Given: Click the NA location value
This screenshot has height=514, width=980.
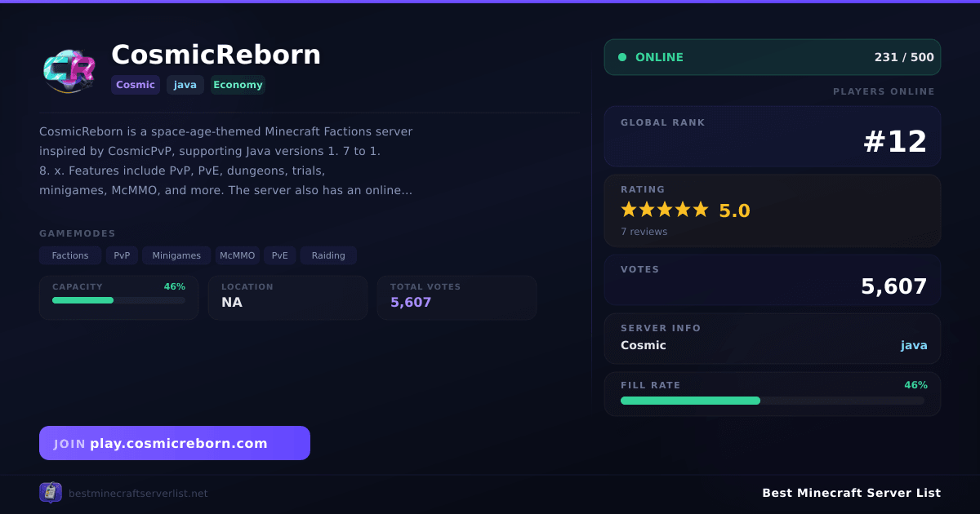Looking at the screenshot, I should [x=232, y=303].
